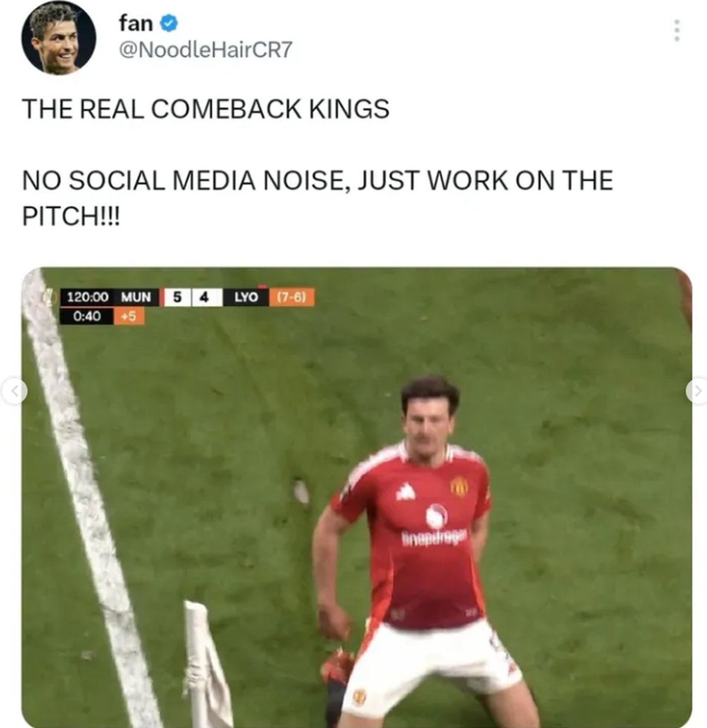707x728 pixels.
Task: Click the 0:40 stoppage timer
Action: click(87, 317)
